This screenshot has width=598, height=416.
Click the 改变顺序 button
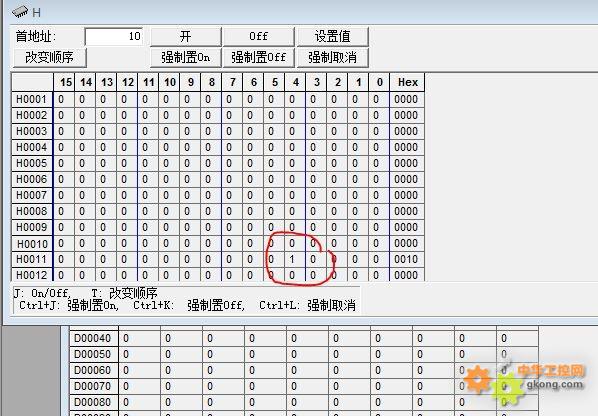pyautogui.click(x=50, y=57)
